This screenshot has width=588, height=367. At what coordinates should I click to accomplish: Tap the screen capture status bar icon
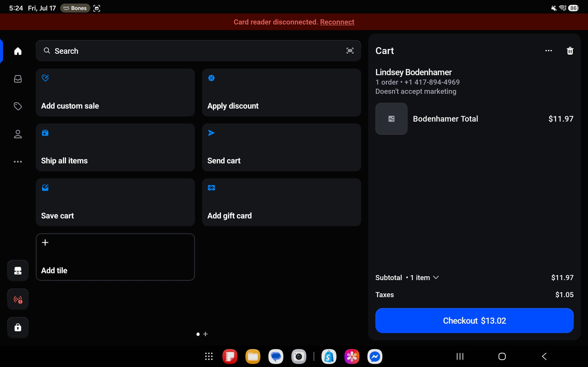click(97, 8)
